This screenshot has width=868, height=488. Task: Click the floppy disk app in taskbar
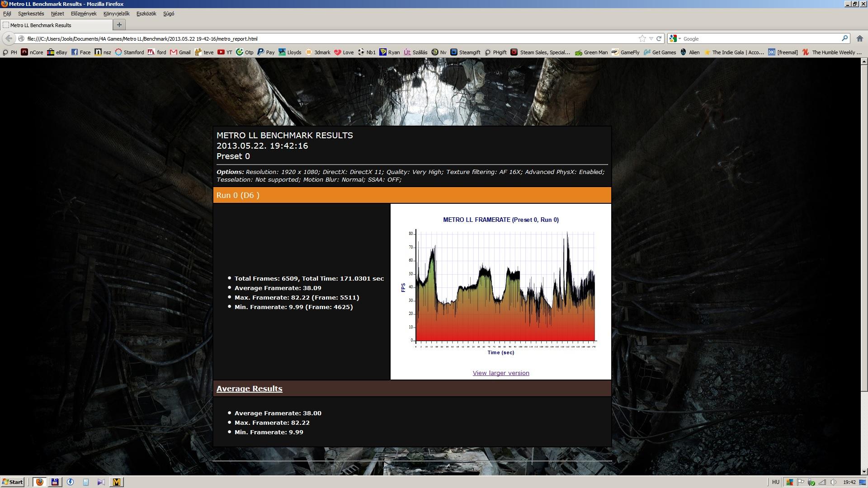pos(55,482)
